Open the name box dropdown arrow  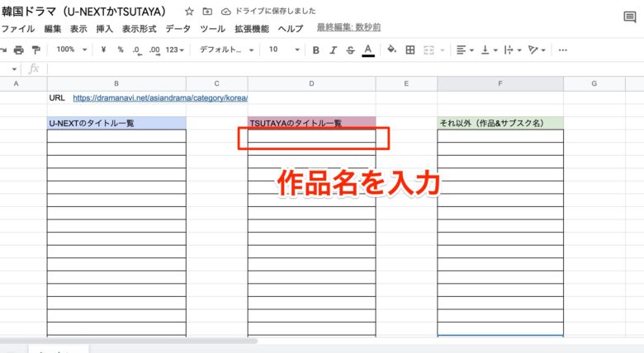tap(14, 69)
